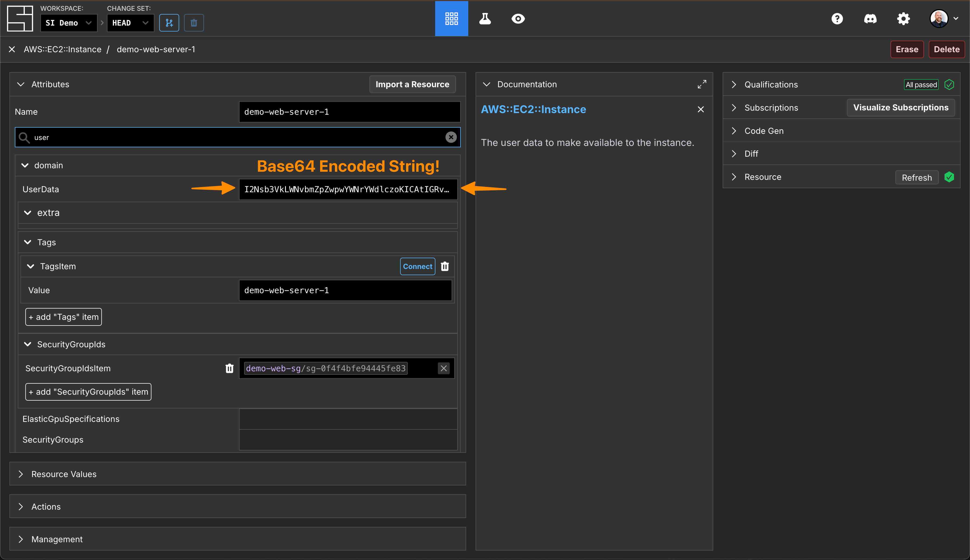Open the Discord community icon

click(x=870, y=19)
